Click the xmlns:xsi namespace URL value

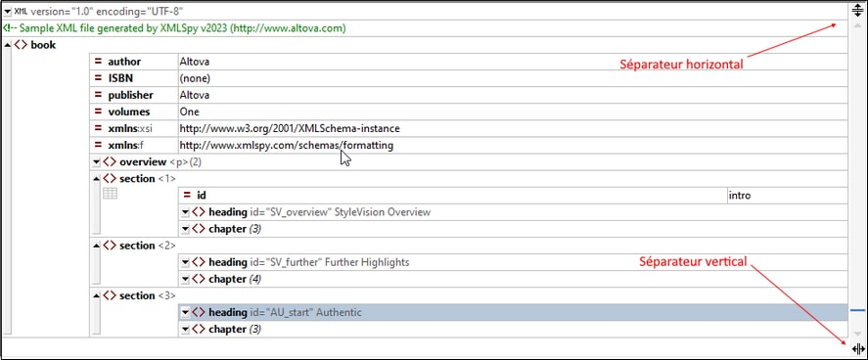[290, 128]
